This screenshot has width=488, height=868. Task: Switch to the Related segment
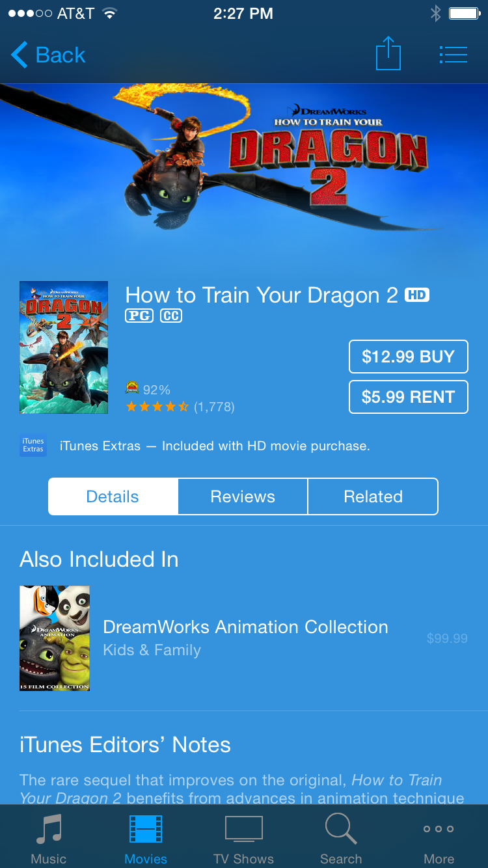(373, 496)
